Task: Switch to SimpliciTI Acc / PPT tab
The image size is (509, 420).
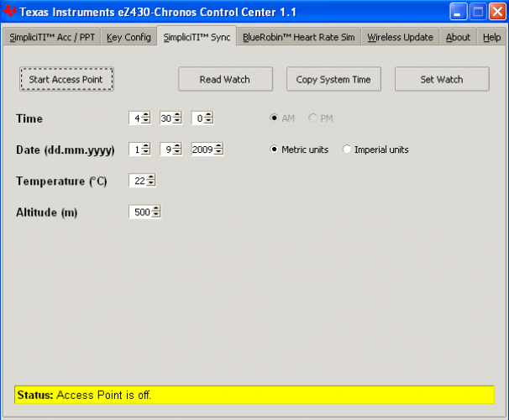Action: tap(52, 37)
